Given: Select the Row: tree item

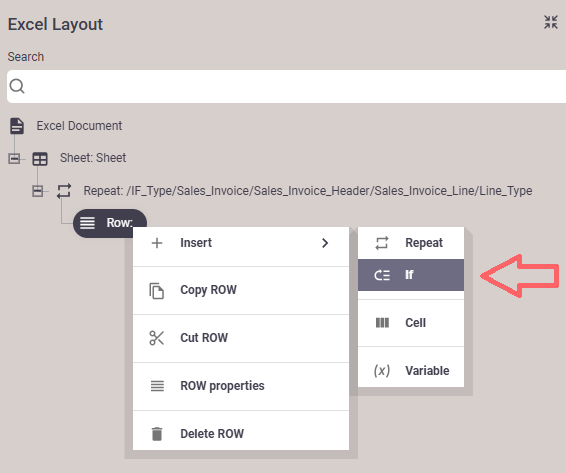Looking at the screenshot, I should click(x=110, y=223).
